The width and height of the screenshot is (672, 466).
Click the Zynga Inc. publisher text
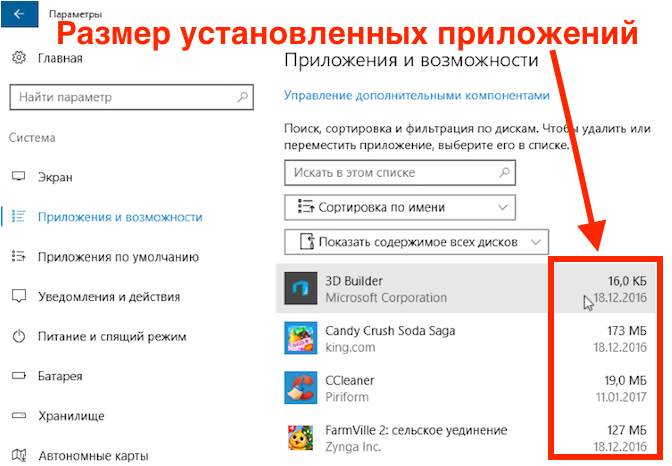tap(353, 447)
